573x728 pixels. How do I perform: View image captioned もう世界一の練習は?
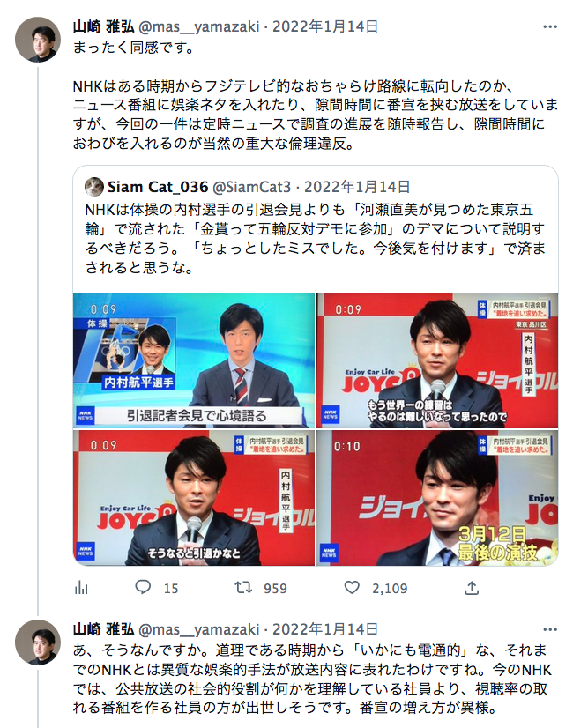(x=437, y=360)
